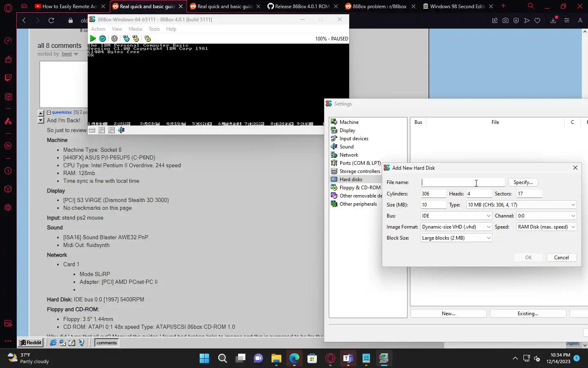
Task: Click the Specify... button
Action: click(x=523, y=182)
